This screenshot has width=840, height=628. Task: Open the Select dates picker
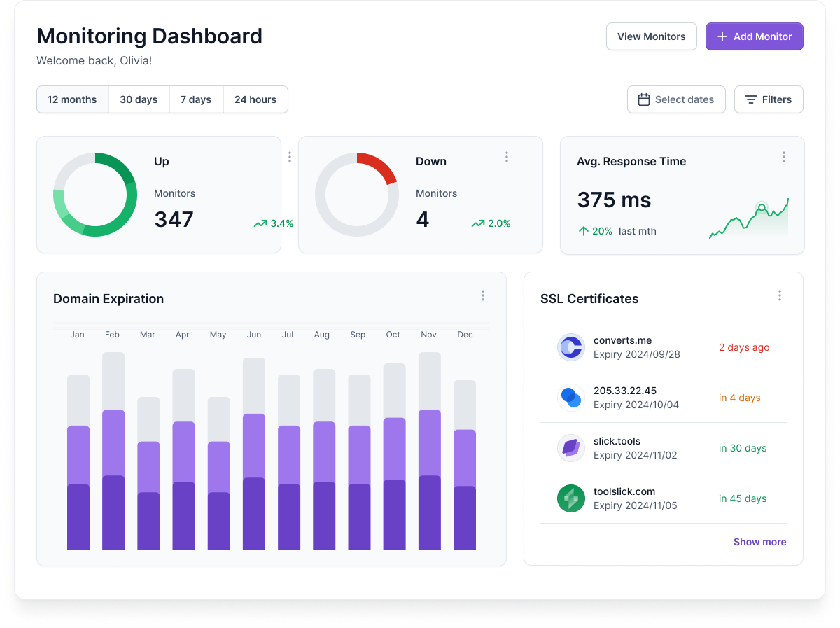[x=676, y=99]
